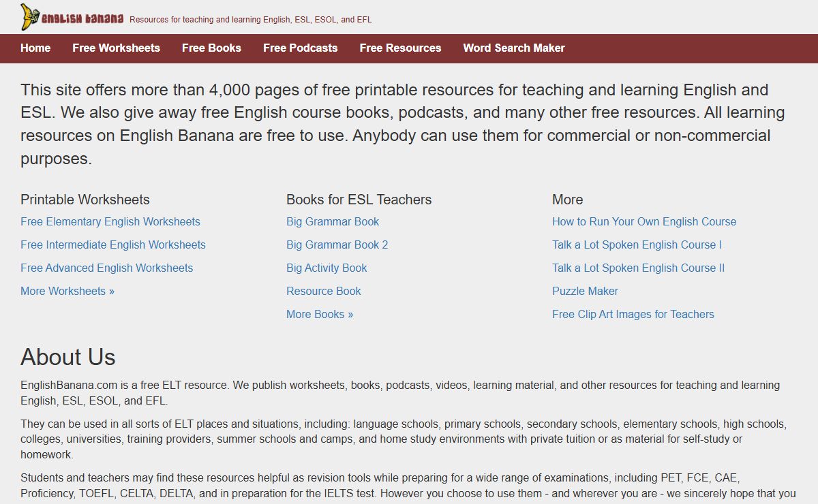Open the Big Grammar Book 2 link

pos(337,245)
